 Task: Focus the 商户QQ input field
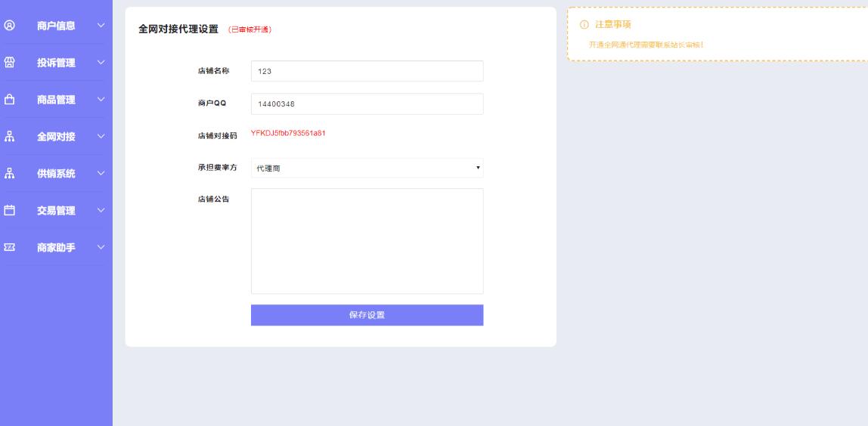[x=367, y=104]
